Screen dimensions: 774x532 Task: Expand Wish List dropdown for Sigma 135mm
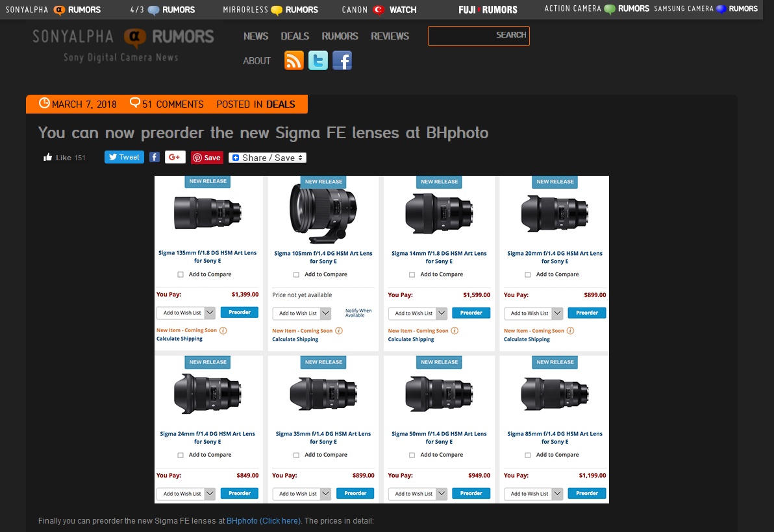point(210,313)
